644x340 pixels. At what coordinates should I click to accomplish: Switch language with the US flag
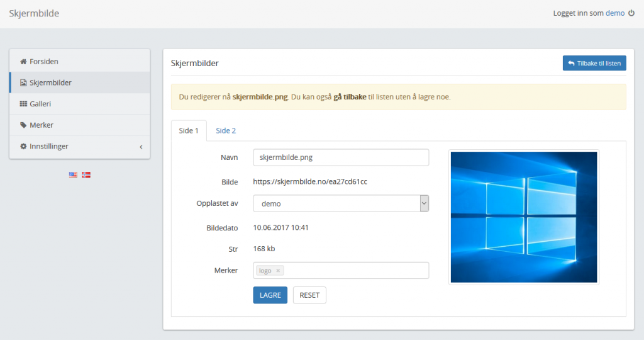point(74,174)
